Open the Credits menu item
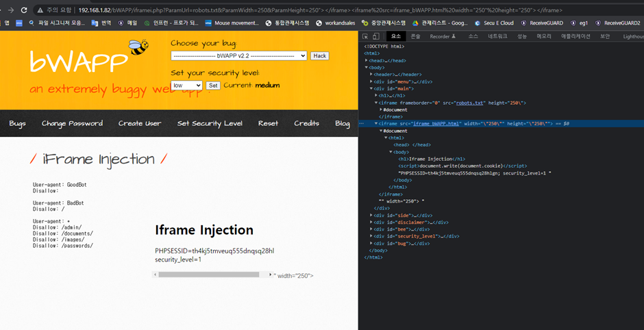Screen dimensions: 644x330 tap(306, 123)
